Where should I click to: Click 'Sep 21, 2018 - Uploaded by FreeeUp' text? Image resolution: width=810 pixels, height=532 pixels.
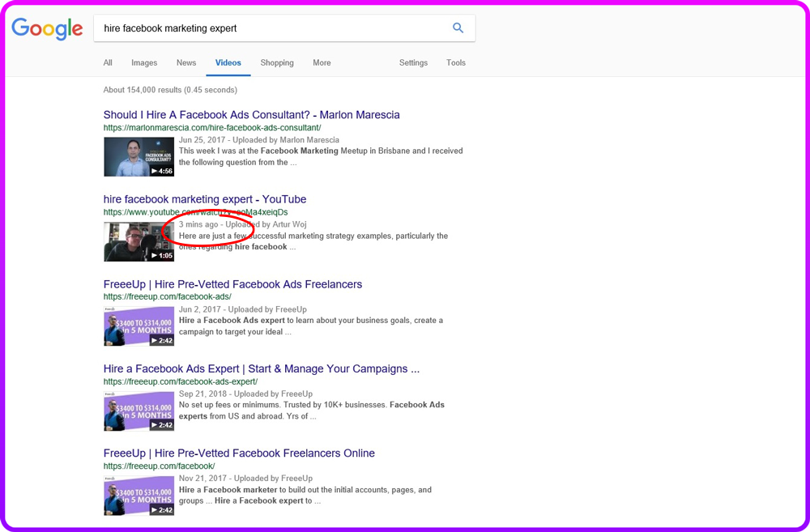point(246,394)
